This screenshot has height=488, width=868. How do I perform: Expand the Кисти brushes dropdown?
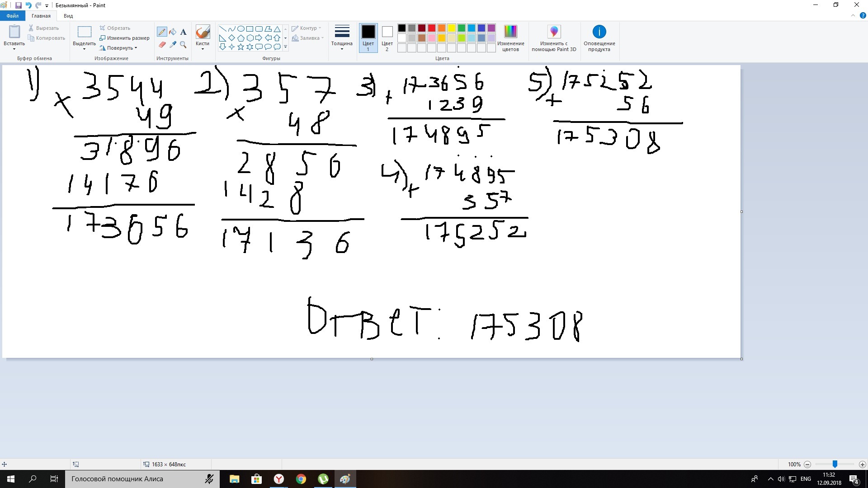[x=202, y=48]
